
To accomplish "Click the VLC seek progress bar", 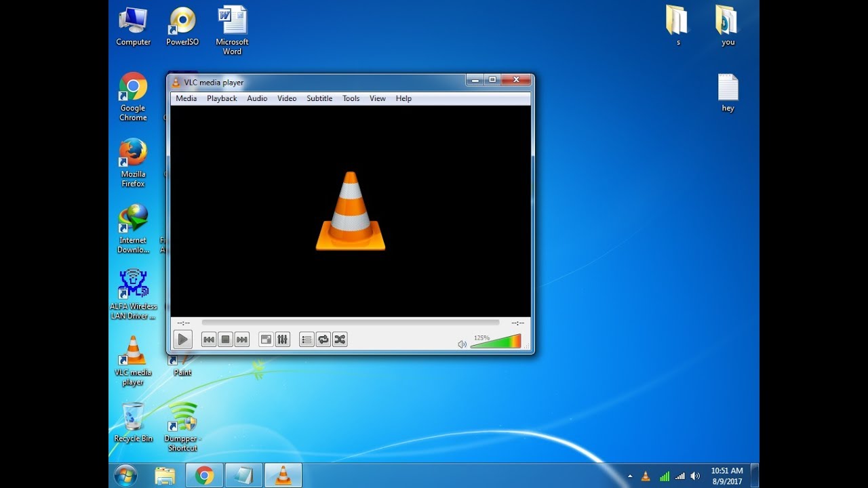I will 351,323.
